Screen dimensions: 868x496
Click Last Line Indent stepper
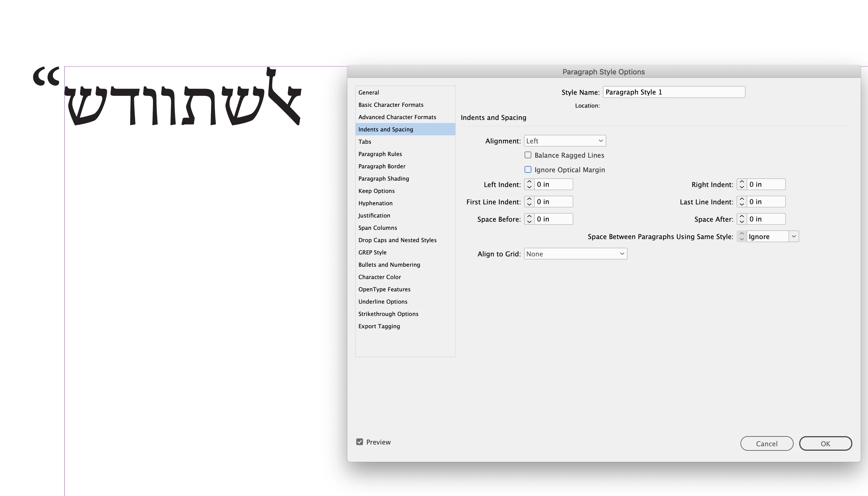[742, 202]
